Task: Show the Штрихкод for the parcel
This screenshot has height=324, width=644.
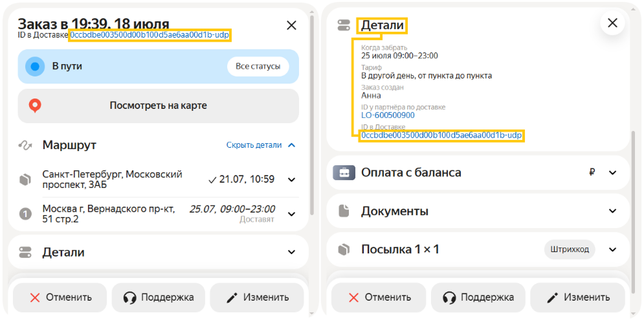Action: pos(569,249)
